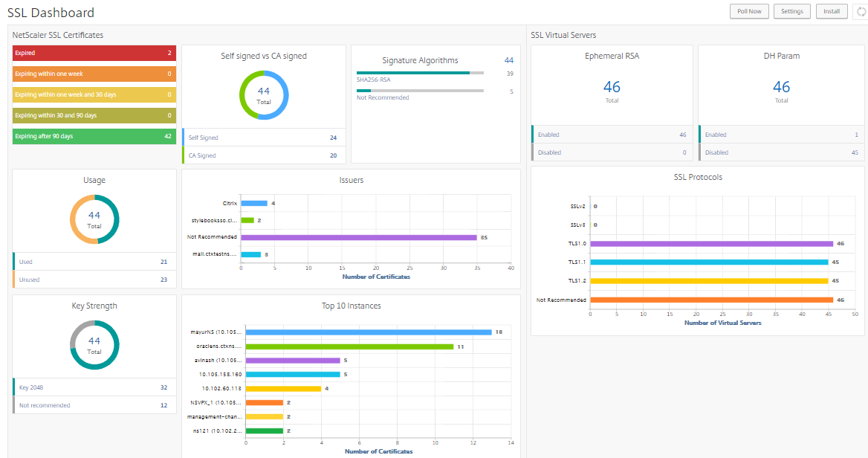Screen dimensions: 868x458
Task: Click the 10.102.60.118 instance bar
Action: point(283,389)
